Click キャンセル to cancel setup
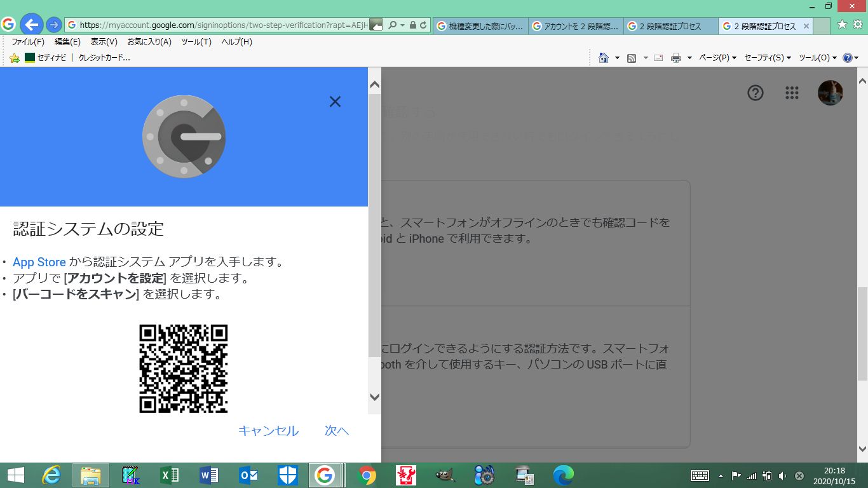 point(268,431)
